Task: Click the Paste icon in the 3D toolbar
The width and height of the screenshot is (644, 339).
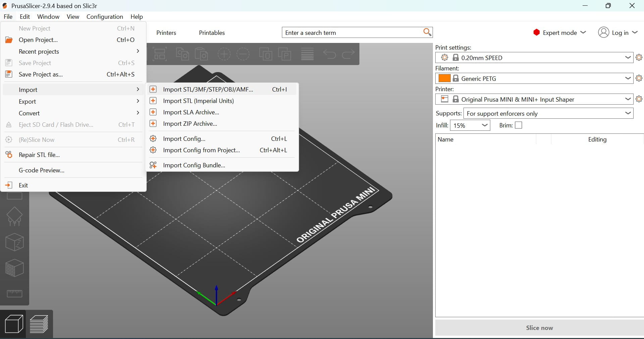Action: click(x=201, y=54)
